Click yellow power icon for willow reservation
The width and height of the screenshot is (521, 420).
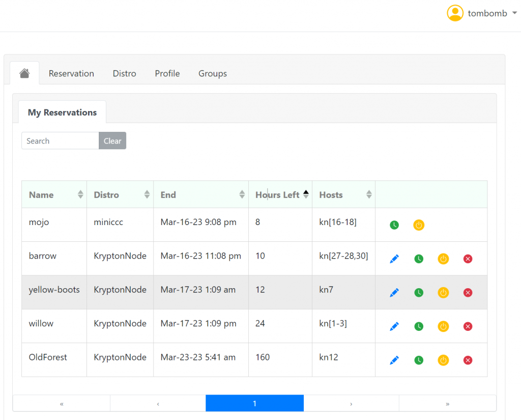[443, 326]
